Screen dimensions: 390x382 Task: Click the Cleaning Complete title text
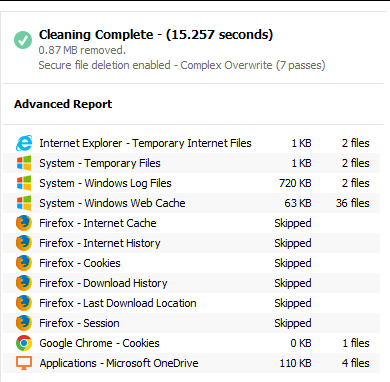click(x=156, y=35)
